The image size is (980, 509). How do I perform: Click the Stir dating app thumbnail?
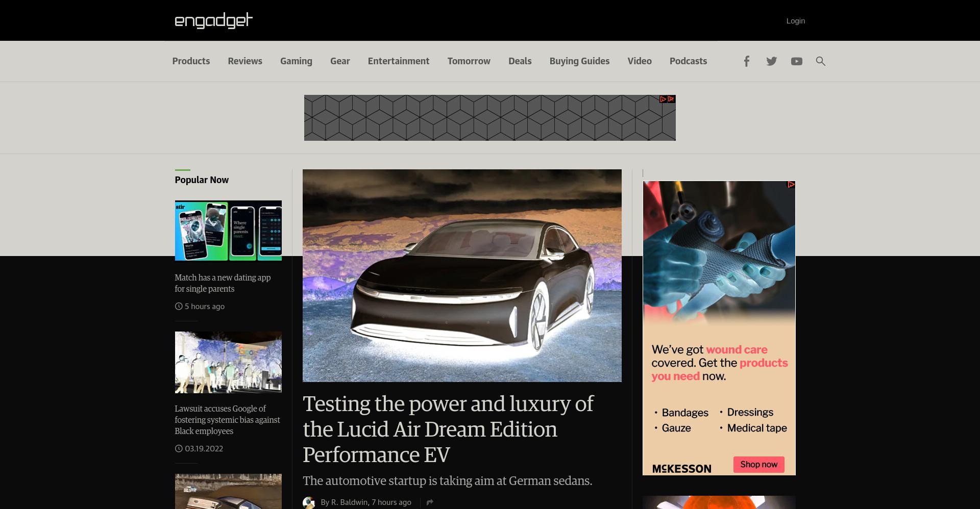coord(228,231)
